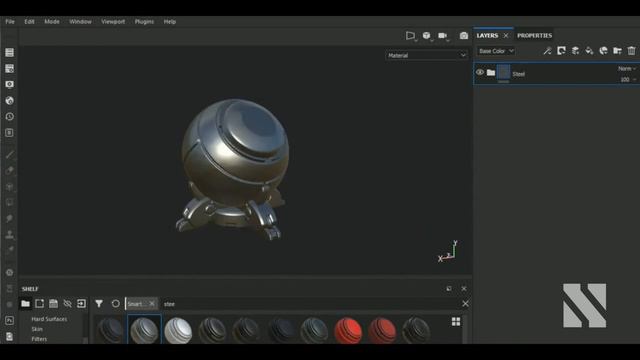Toggle the shelf filter funnel icon

pyautogui.click(x=99, y=303)
